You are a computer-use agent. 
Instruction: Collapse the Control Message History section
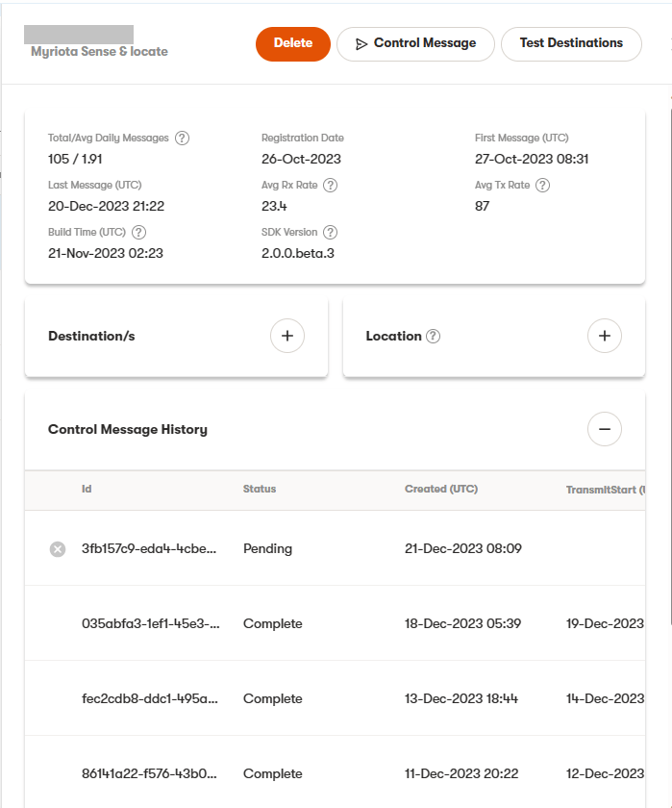coord(604,429)
